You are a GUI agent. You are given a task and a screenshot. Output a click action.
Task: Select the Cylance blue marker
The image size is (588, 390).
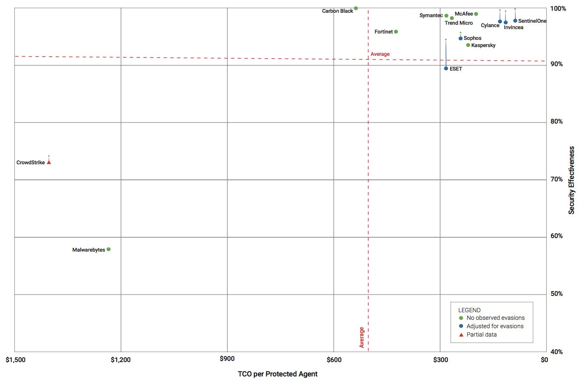coord(500,22)
